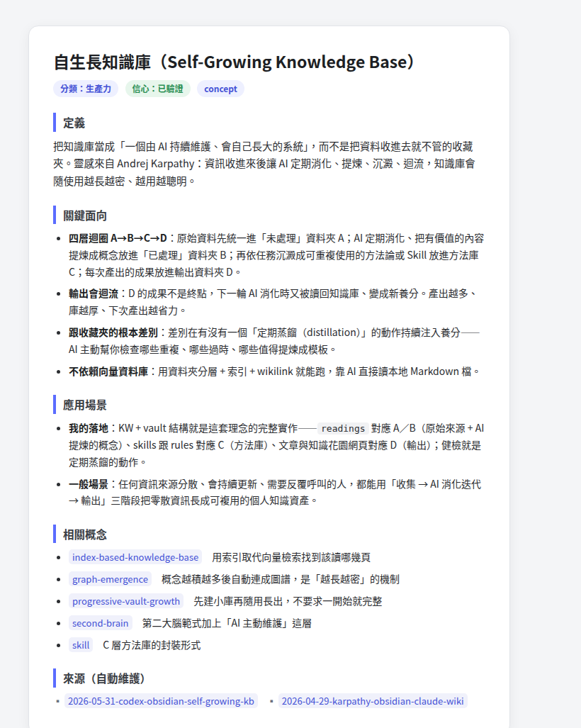Click the 來源(自動維護) section heading
The height and width of the screenshot is (728, 581).
(x=104, y=679)
